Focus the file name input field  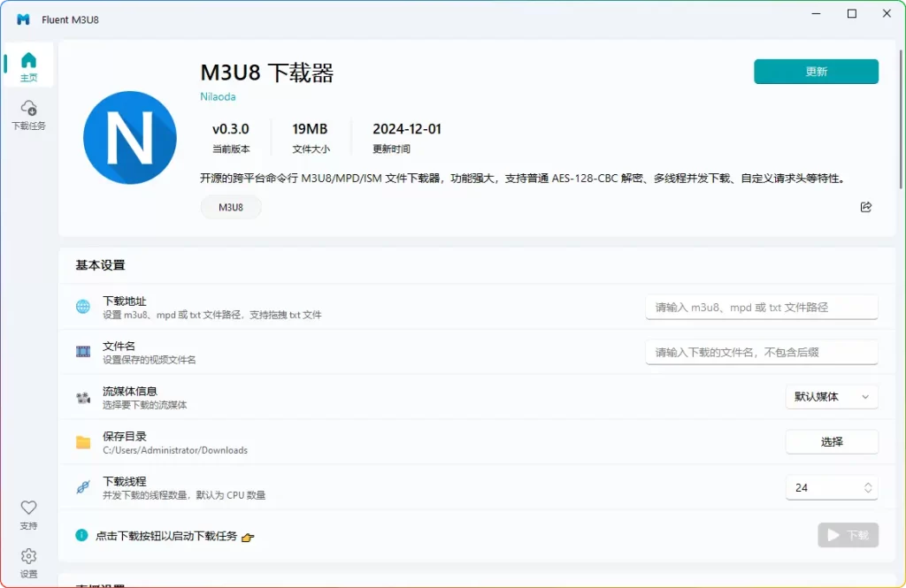[761, 352]
